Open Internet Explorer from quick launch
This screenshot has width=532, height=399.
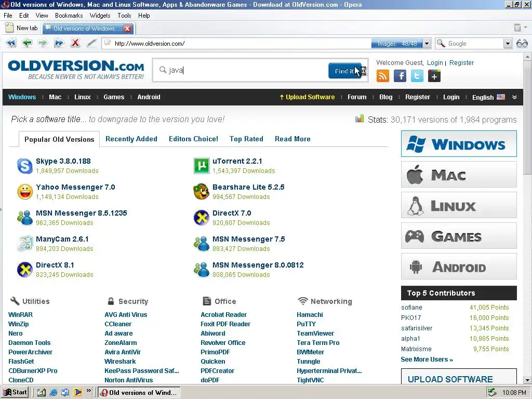(54, 392)
